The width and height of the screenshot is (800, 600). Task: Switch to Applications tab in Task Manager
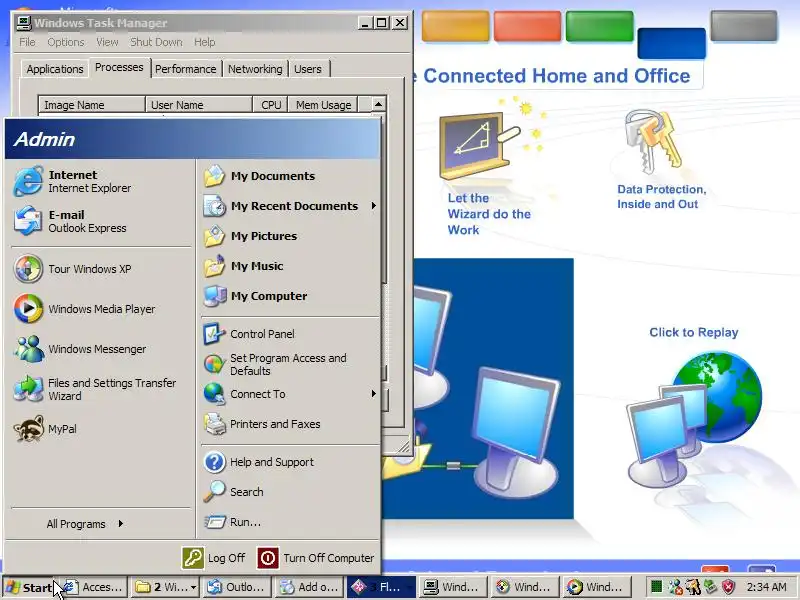(55, 69)
